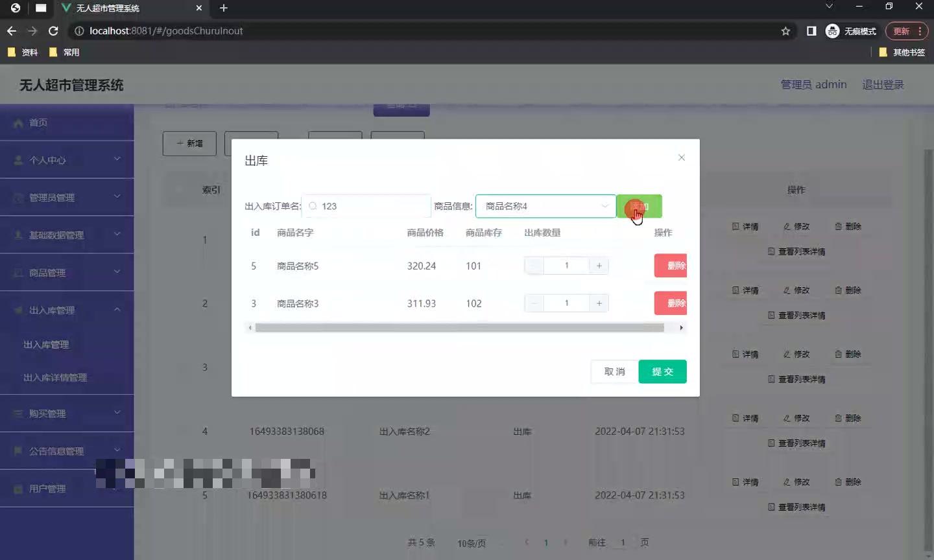This screenshot has height=560, width=934.
Task: Click the quantity field in 商品名称5 row
Action: click(x=566, y=266)
